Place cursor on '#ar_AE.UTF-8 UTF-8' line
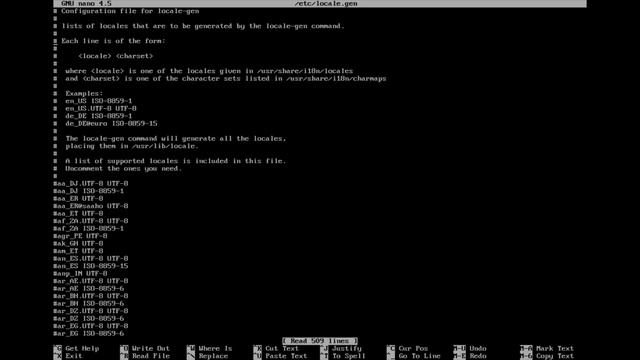Image resolution: width=640 pixels, height=360 pixels. [x=91, y=281]
